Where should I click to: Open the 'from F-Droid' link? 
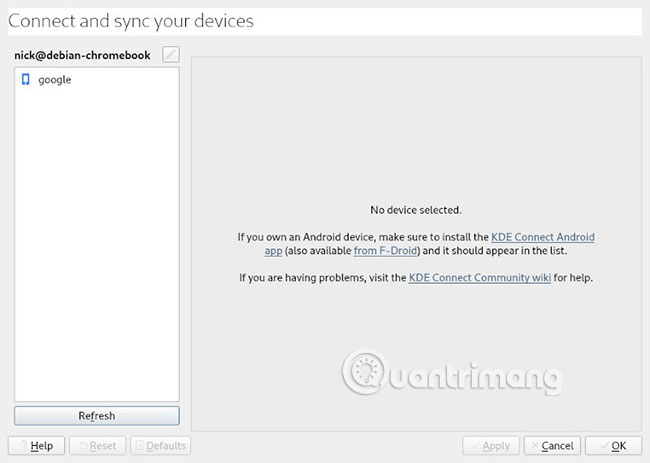point(385,251)
